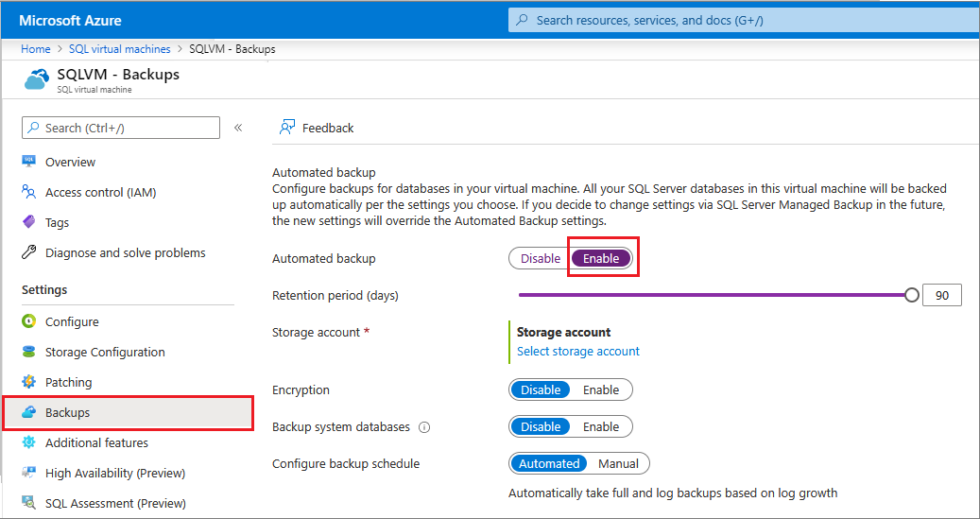Open Additional features in settings menu
980x519 pixels.
[96, 442]
